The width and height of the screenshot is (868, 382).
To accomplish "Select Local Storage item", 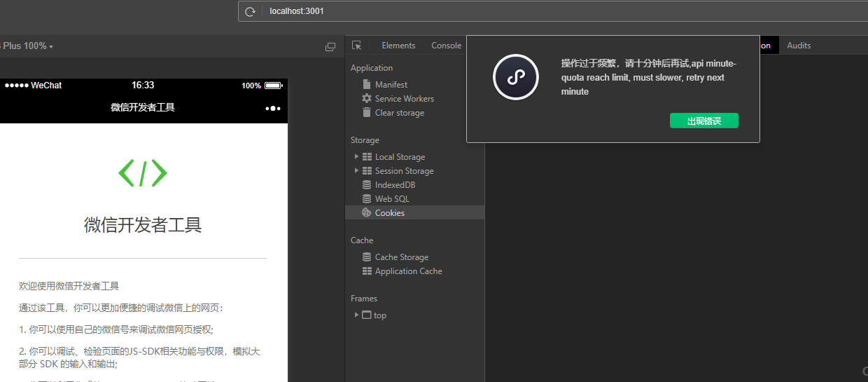I will tap(400, 157).
